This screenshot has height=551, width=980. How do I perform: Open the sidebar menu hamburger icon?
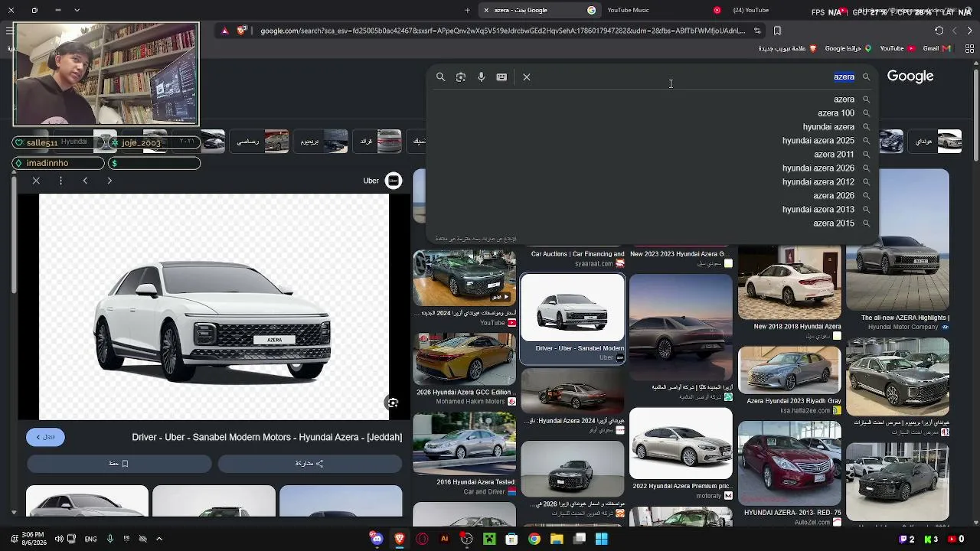coord(8,31)
